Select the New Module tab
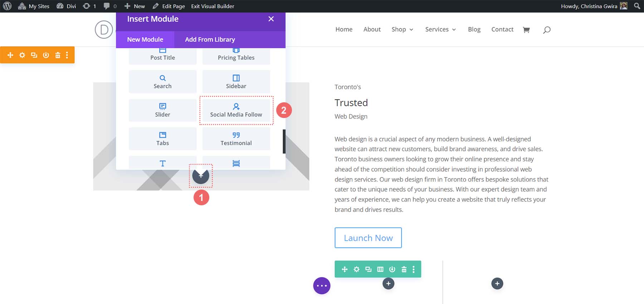The height and width of the screenshot is (304, 644). click(x=145, y=39)
